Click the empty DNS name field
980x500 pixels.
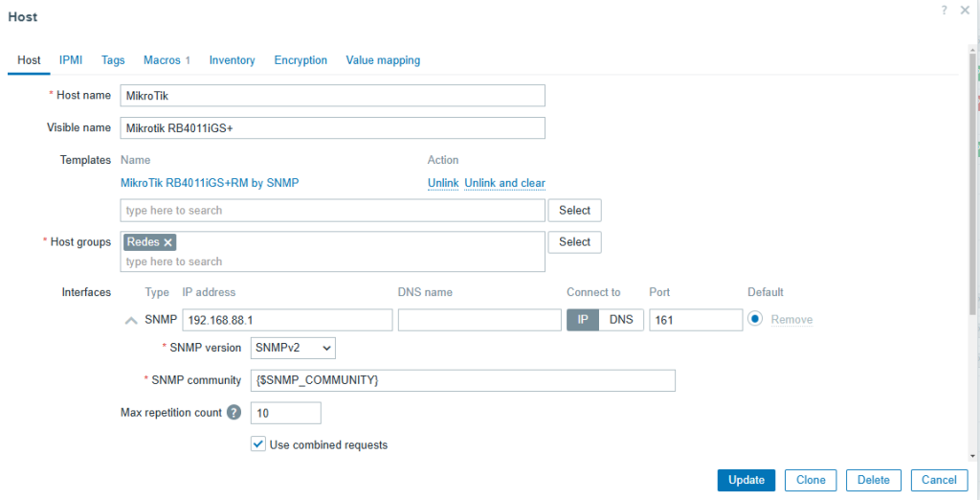coord(479,320)
